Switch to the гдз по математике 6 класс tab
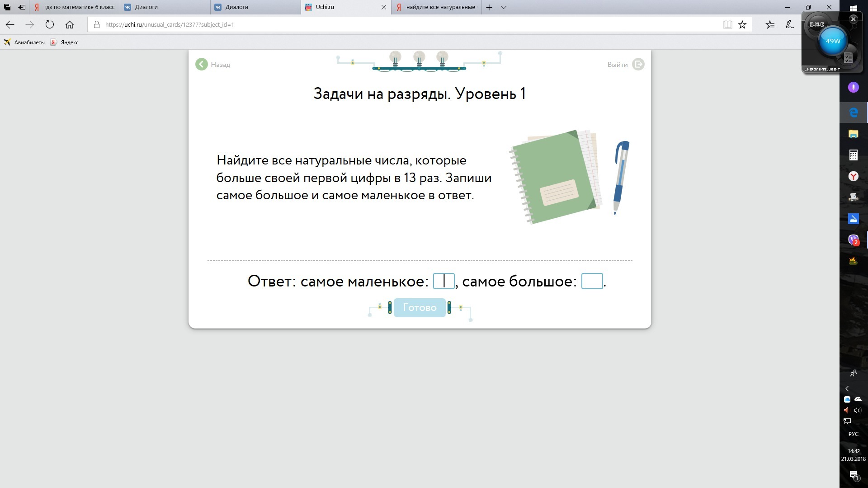The height and width of the screenshot is (488, 868). click(x=75, y=7)
